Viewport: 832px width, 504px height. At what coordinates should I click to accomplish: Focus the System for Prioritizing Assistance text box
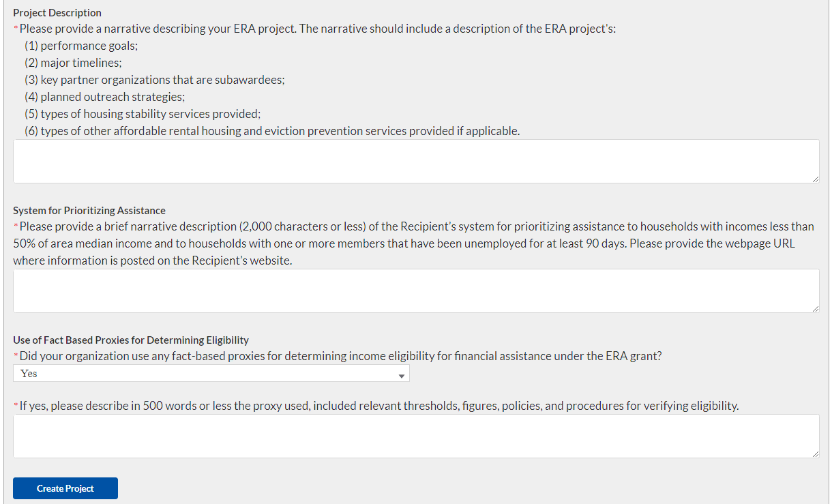(416, 291)
